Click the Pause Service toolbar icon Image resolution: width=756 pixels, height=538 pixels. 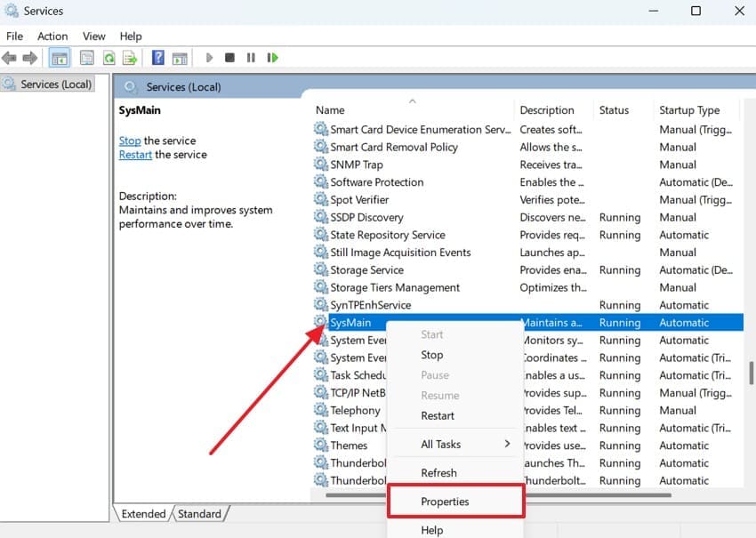251,58
